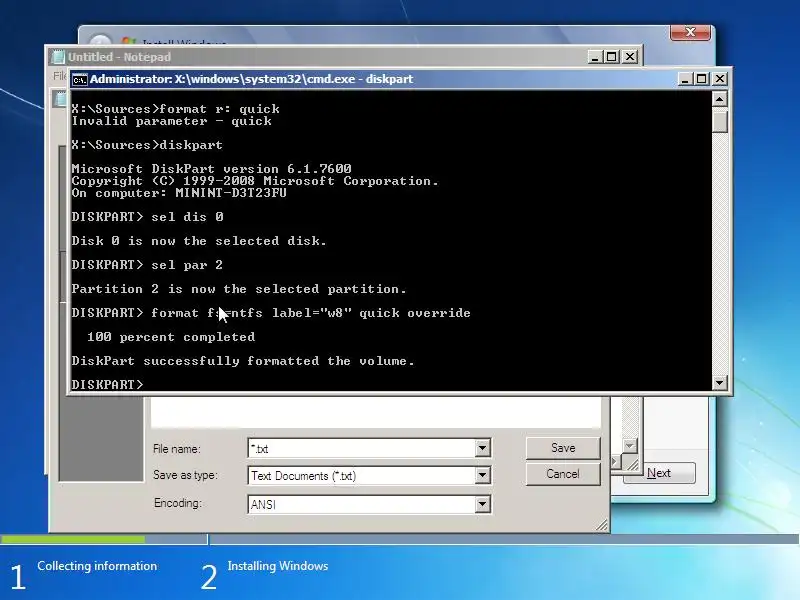This screenshot has width=800, height=600.
Task: Click 'Partition 2 is now the selected partition.'
Action: click(239, 289)
